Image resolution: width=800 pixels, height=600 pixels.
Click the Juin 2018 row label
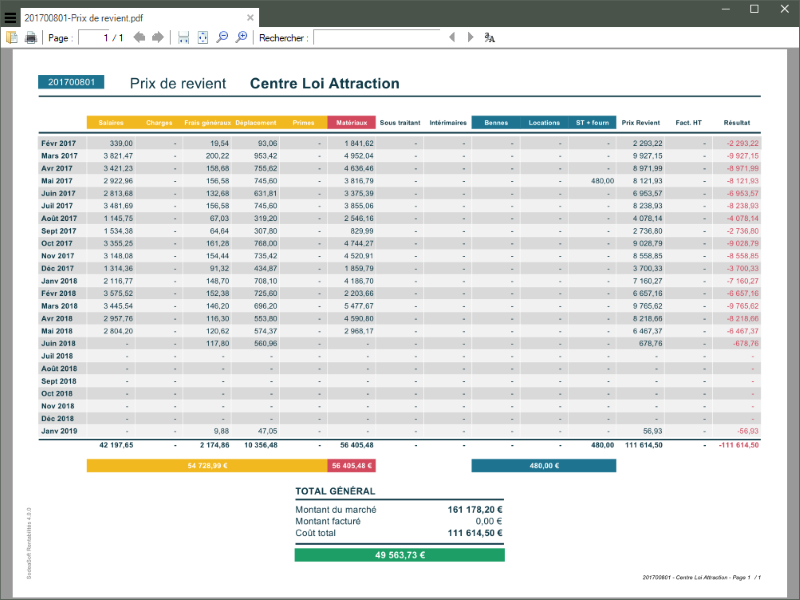pos(58,343)
